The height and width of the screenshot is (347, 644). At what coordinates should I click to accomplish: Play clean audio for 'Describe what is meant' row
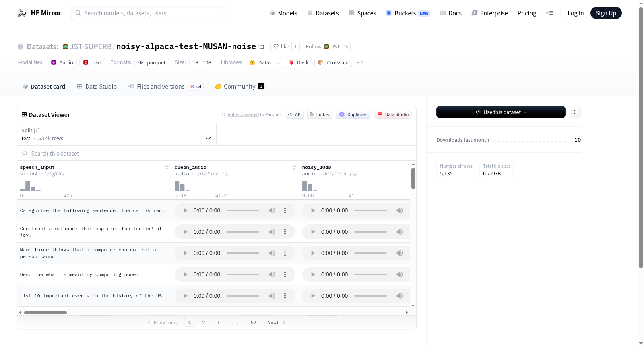click(x=185, y=274)
